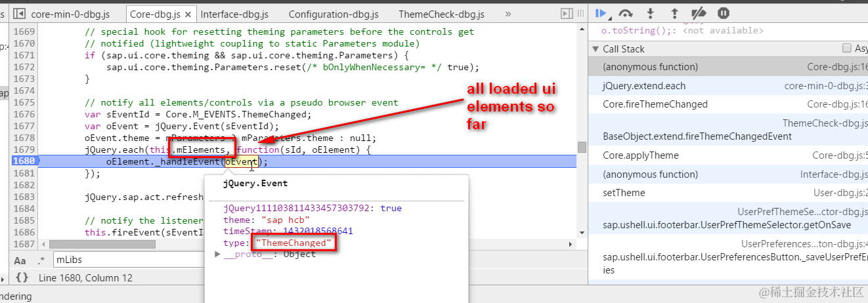Screen dimensions: 868x303
Task: Click the theme "sap hcb" property in tooltip
Action: [x=267, y=220]
